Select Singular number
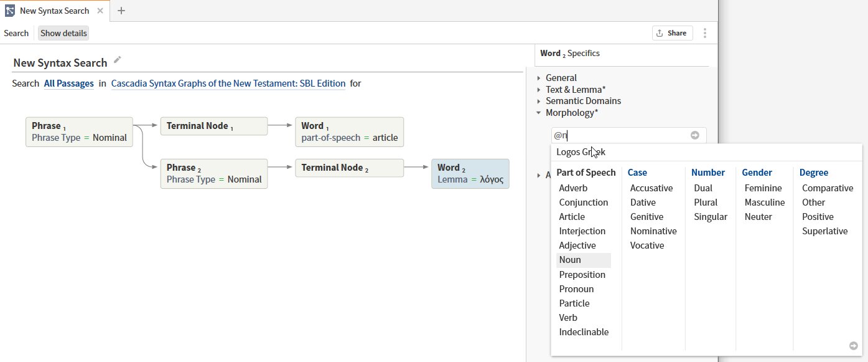Image resolution: width=868 pixels, height=362 pixels. [711, 217]
